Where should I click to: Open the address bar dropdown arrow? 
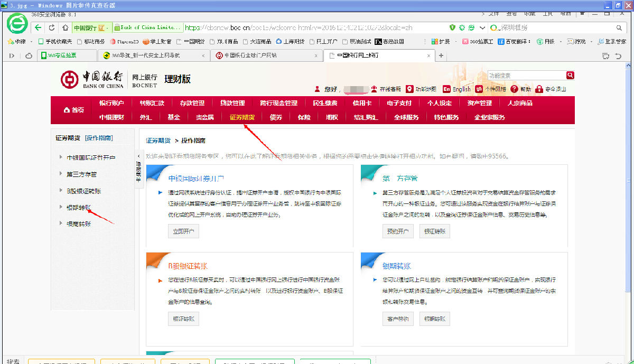(x=481, y=27)
